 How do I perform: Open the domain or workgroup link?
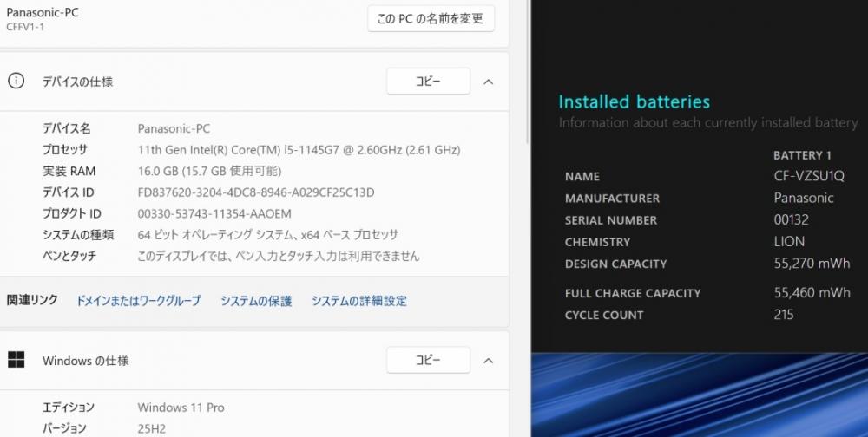point(138,301)
